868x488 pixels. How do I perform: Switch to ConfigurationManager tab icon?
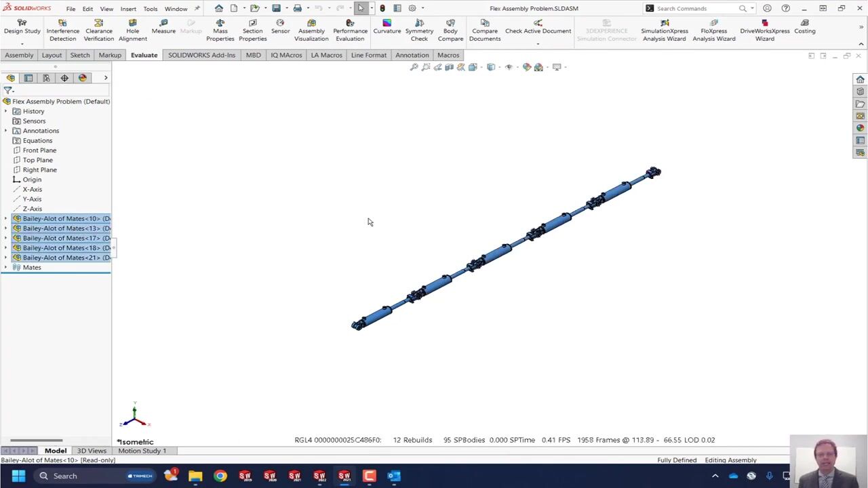(x=46, y=78)
